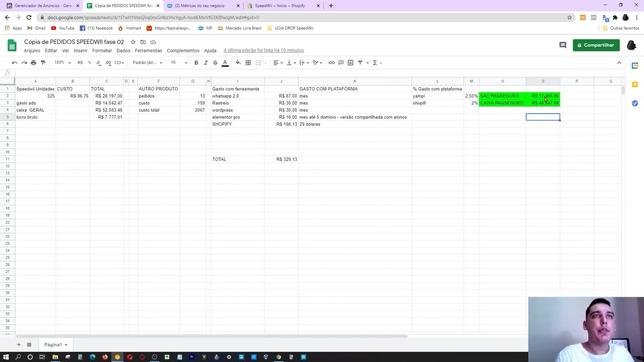The image size is (644, 362).
Task: Create a filter with funnel icon
Action: [x=360, y=63]
